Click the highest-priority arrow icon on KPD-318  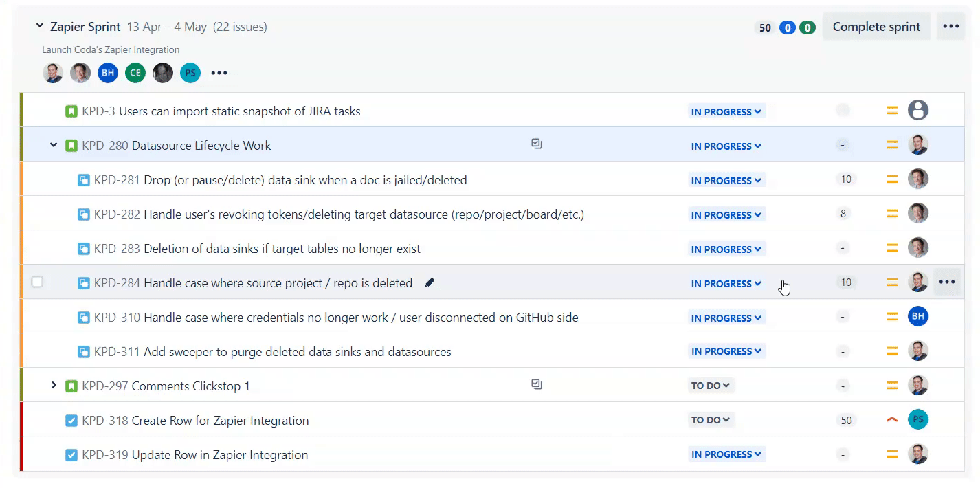click(x=892, y=420)
